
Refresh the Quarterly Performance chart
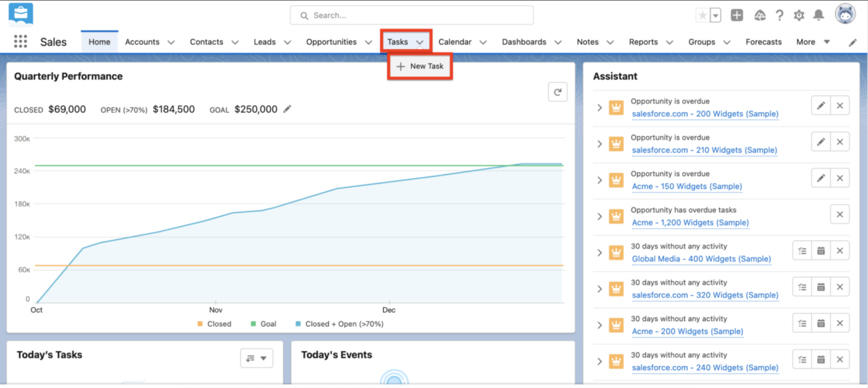558,92
